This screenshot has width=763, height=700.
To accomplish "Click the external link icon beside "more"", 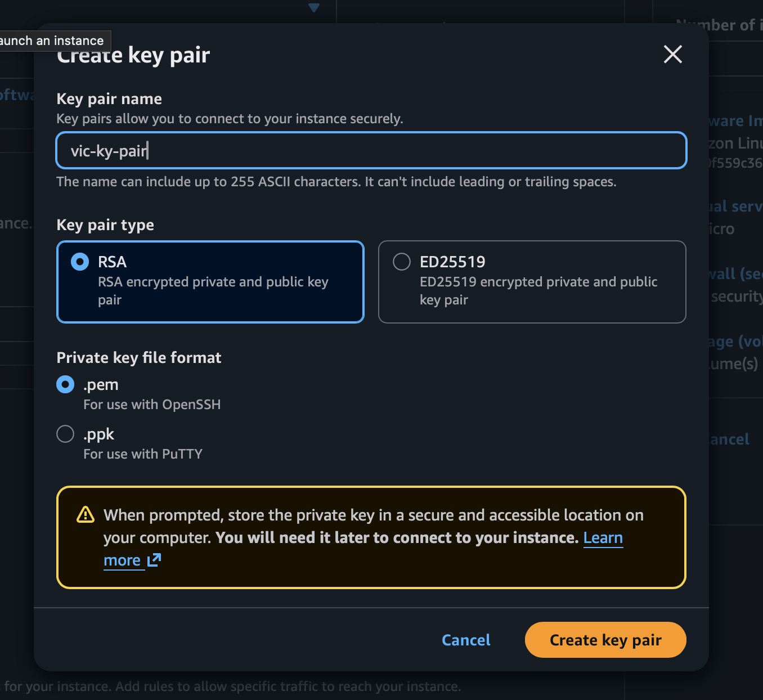I will (154, 560).
